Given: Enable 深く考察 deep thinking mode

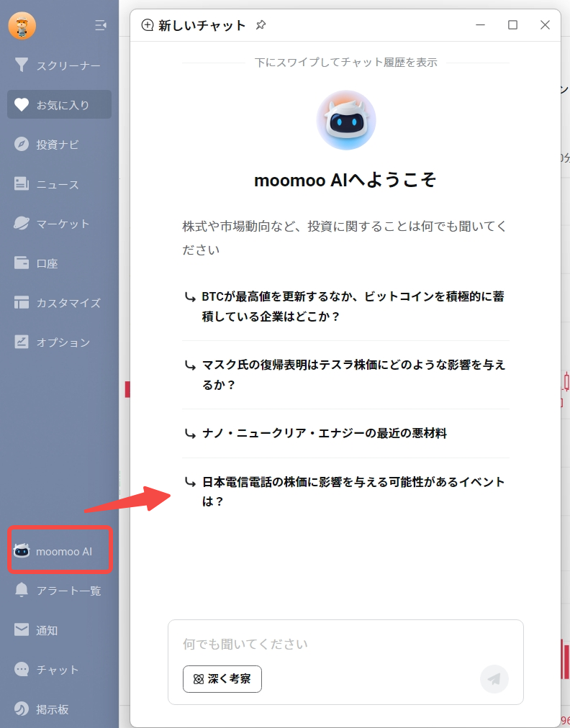Looking at the screenshot, I should point(222,679).
